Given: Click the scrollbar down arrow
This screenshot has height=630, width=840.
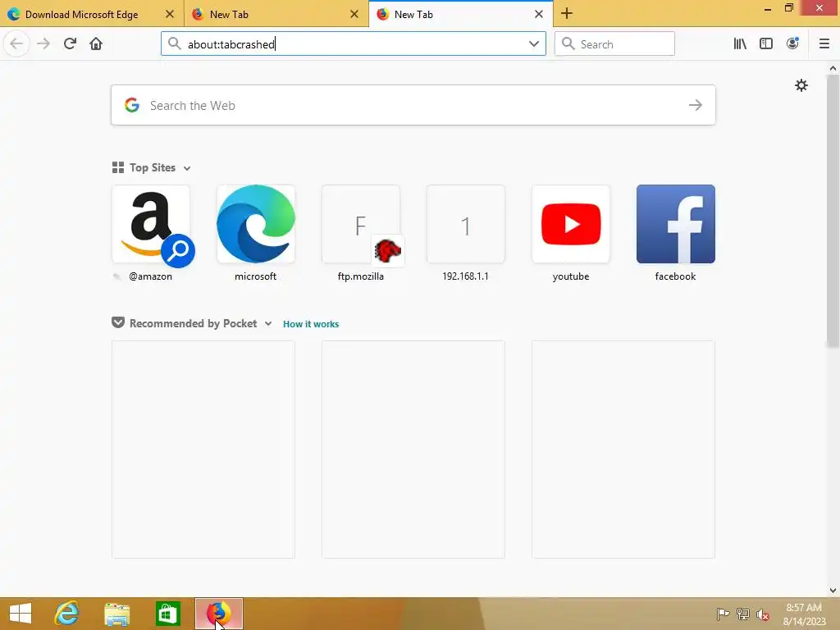Looking at the screenshot, I should pos(833,591).
